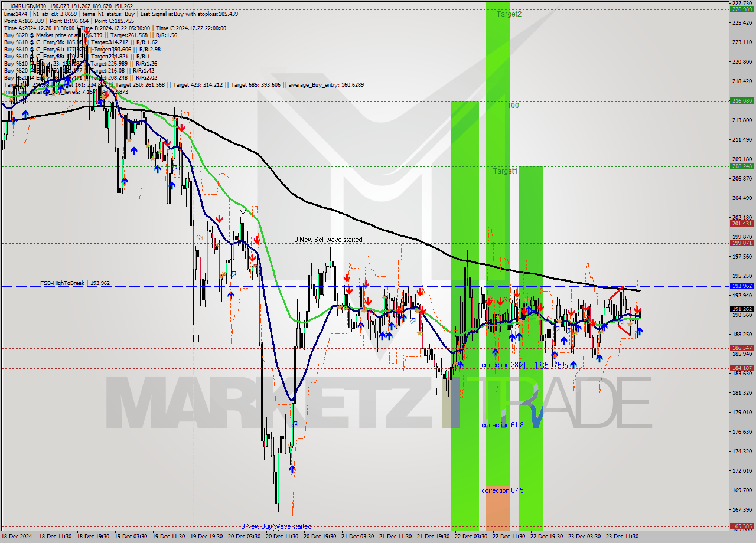The width and height of the screenshot is (756, 543).
Task: Click the Target1 label on green zone
Action: click(x=506, y=171)
